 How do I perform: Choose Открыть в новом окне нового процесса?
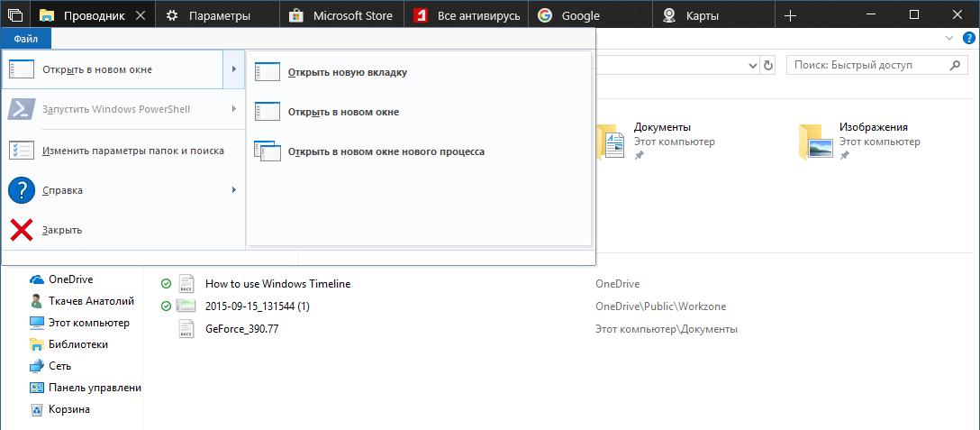(x=419, y=151)
